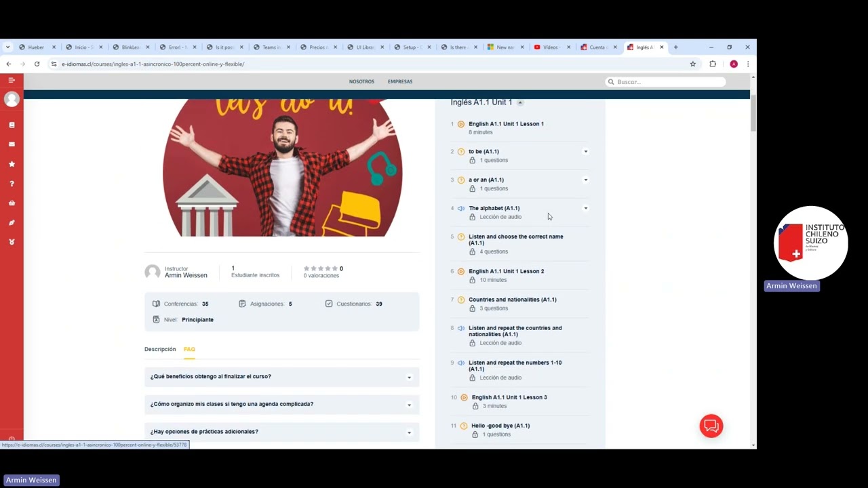The height and width of the screenshot is (488, 868).
Task: Open the Chrome profile avatar icon
Action: 734,64
